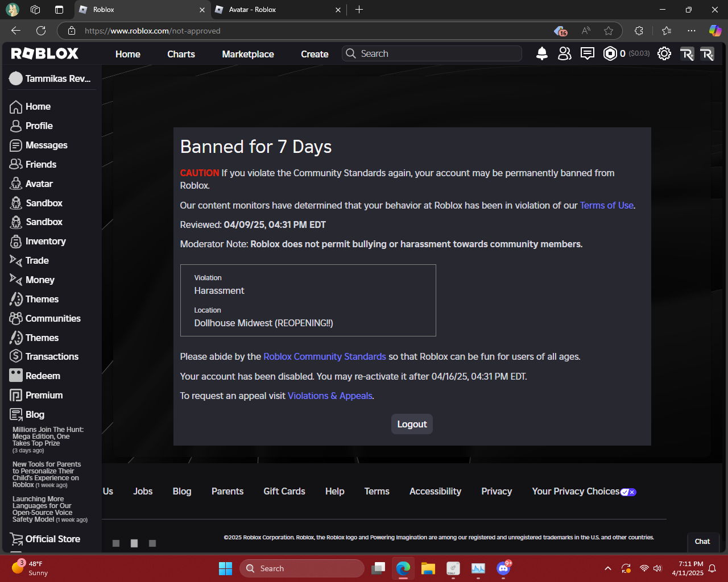Click the Roblox search field
This screenshot has height=582, width=728.
432,53
